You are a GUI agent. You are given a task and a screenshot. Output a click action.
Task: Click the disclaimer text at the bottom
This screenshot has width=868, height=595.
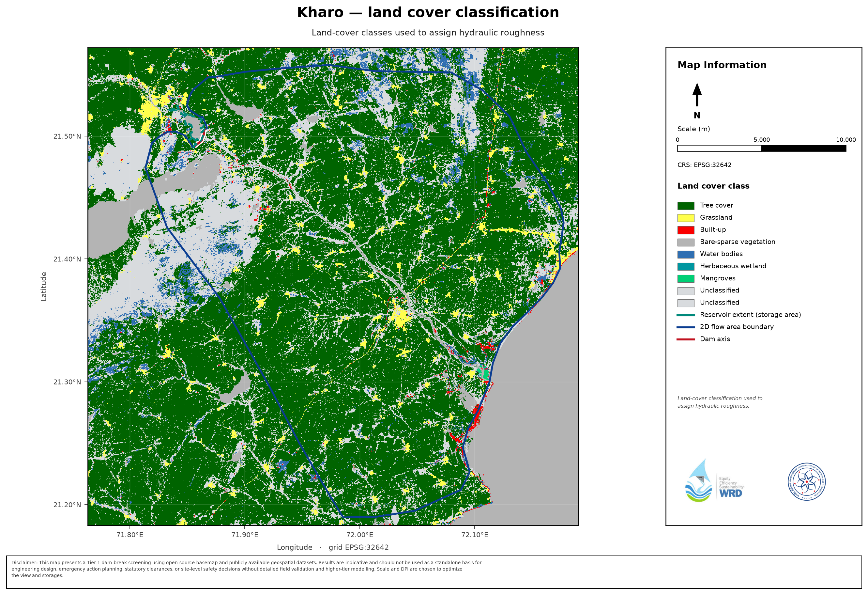pos(247,569)
